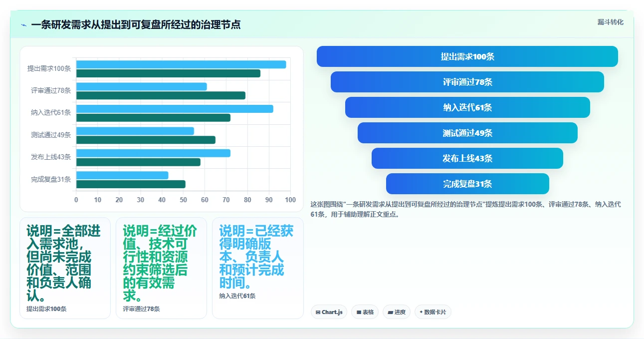The width and height of the screenshot is (644, 339).
Task: Open the dark green 说明=全部进入需求池 card
Action: pos(65,268)
